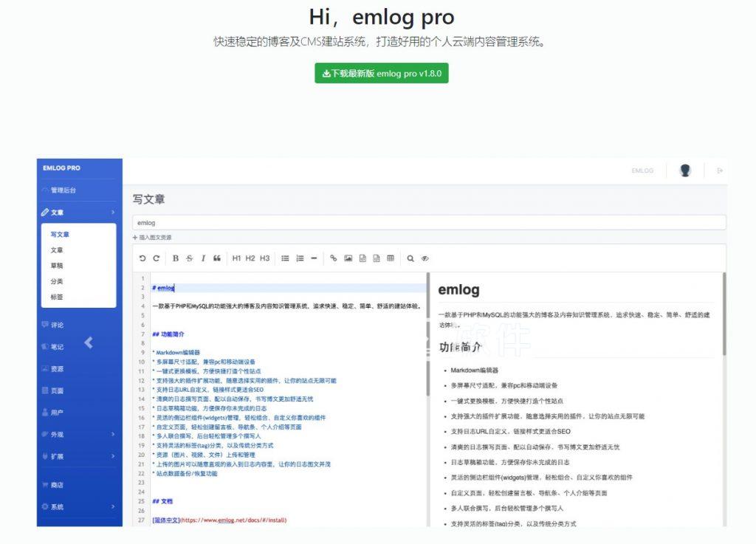Select 分类 from the article submenu
This screenshot has width=756, height=544.
click(57, 281)
